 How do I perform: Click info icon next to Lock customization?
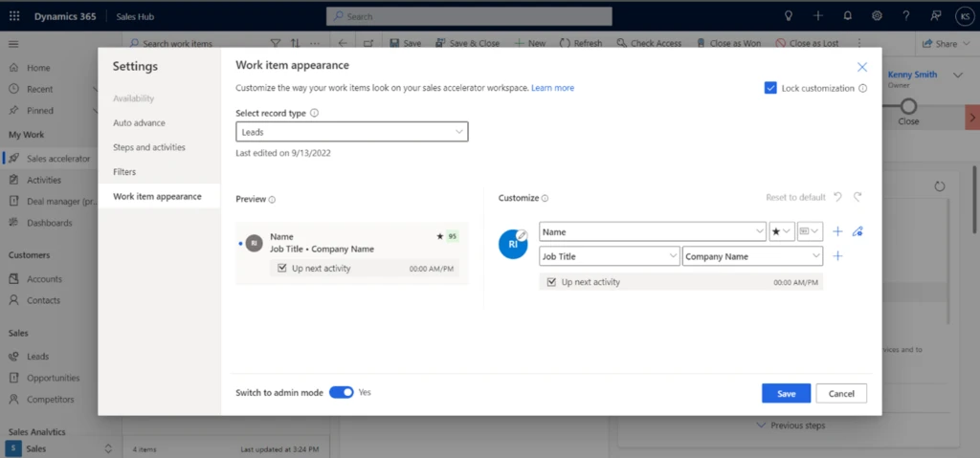(x=863, y=89)
